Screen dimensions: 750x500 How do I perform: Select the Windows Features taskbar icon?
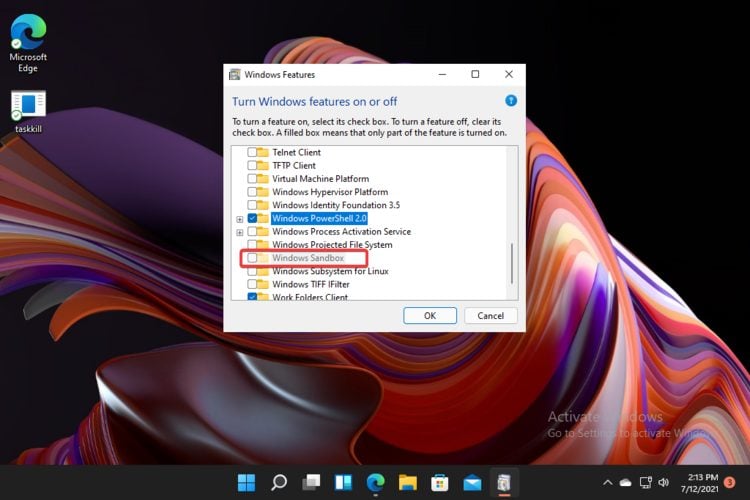(x=504, y=482)
